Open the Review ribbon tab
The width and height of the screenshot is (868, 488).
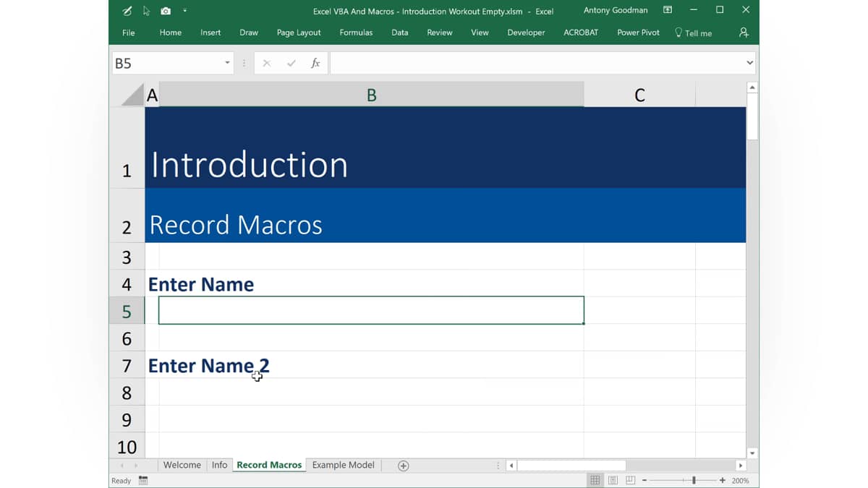(x=440, y=33)
